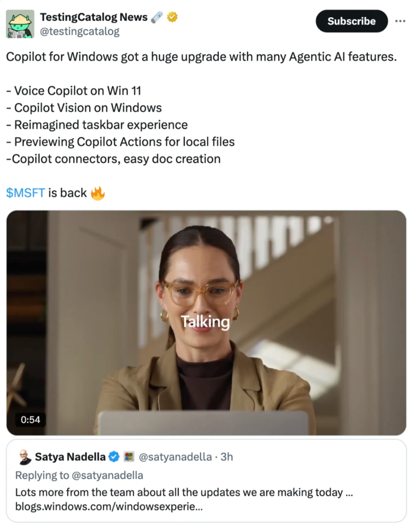Open Satya Nadella's small profile photo
This screenshot has width=411, height=532.
point(24,457)
